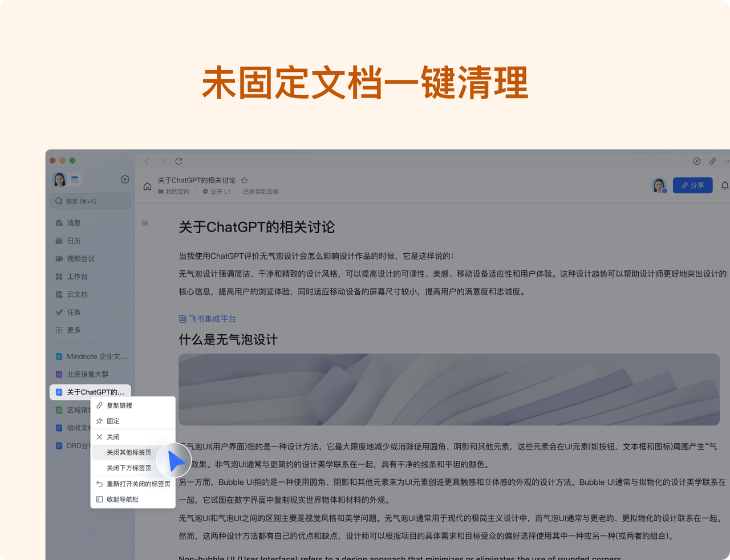Go forward with the right arrow
Screen dimensions: 730x560
pyautogui.click(x=163, y=161)
